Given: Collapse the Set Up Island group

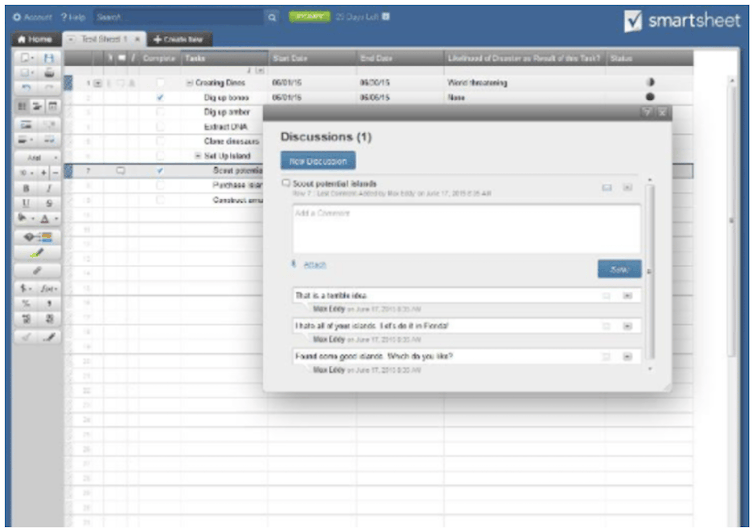Looking at the screenshot, I should point(198,155).
